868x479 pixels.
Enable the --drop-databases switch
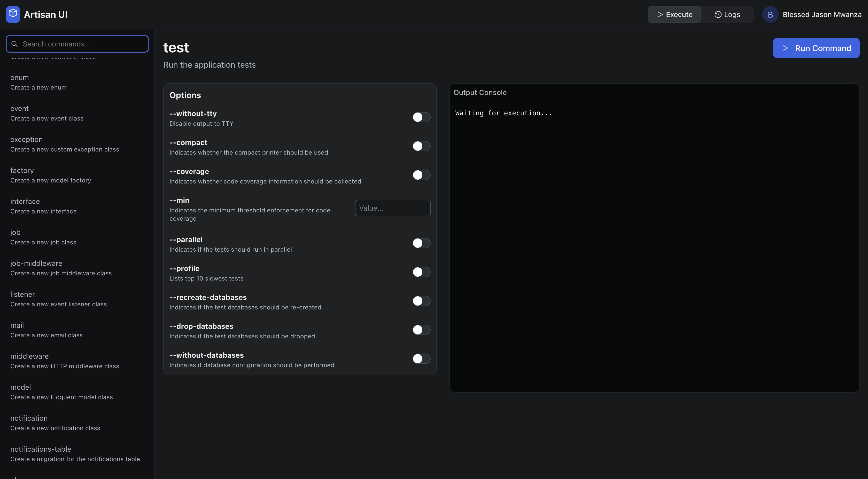coord(421,330)
